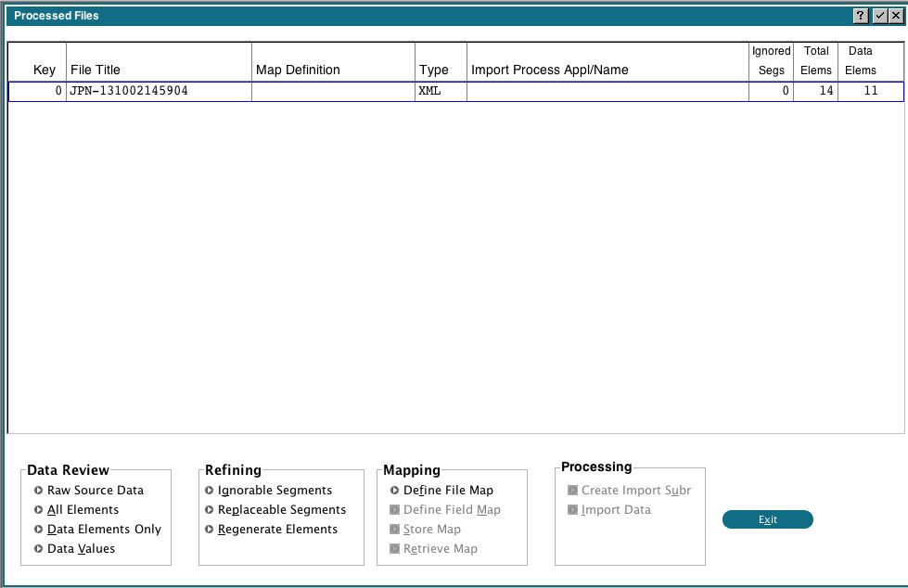
Task: Click the checkmark icon in title bar
Action: pyautogui.click(x=879, y=16)
